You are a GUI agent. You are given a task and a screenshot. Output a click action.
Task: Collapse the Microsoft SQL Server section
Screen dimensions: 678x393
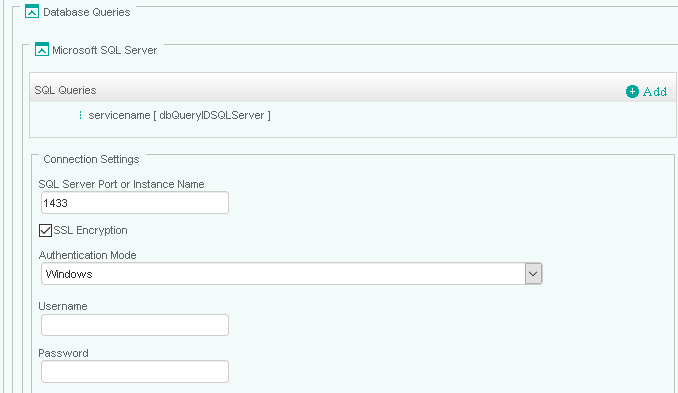[42, 49]
